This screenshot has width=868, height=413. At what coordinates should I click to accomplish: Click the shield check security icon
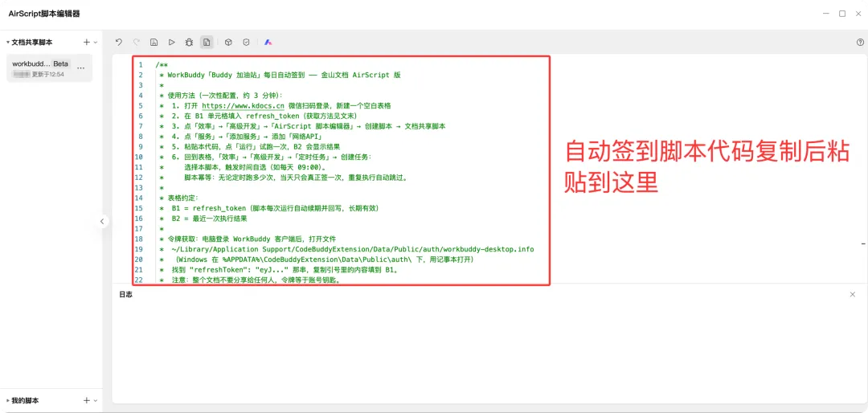pos(247,42)
